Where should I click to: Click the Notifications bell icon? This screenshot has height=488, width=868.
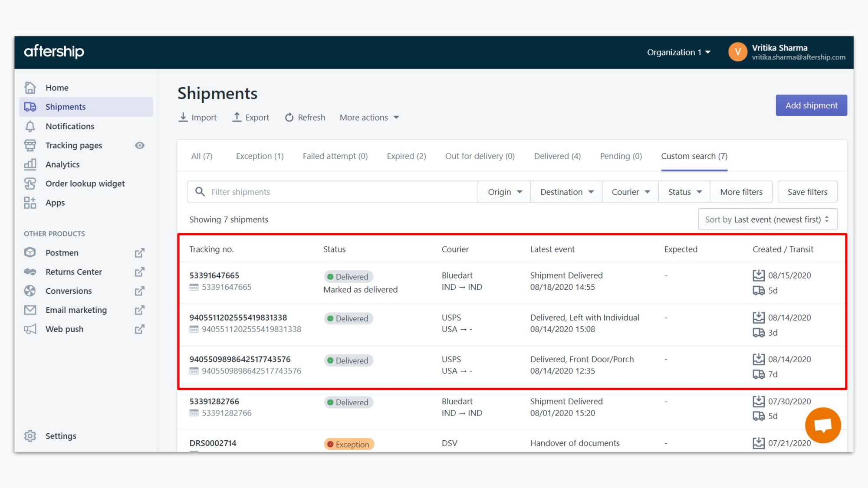(30, 126)
